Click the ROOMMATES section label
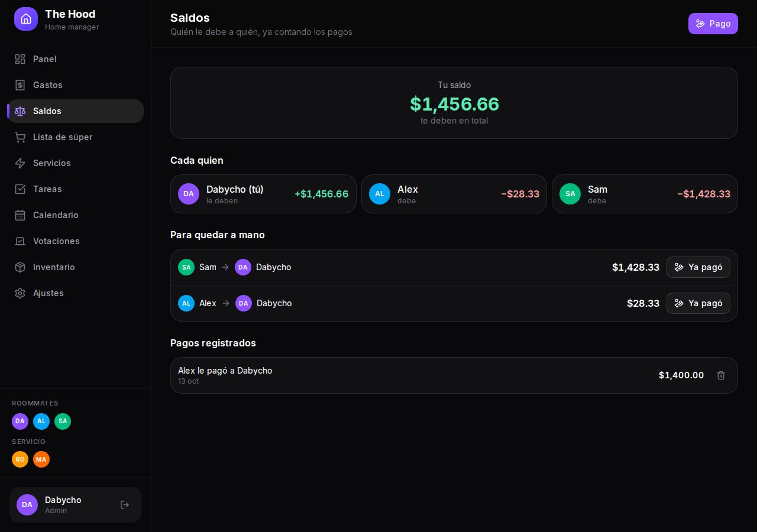Viewport: 757px width, 532px height. [x=35, y=403]
